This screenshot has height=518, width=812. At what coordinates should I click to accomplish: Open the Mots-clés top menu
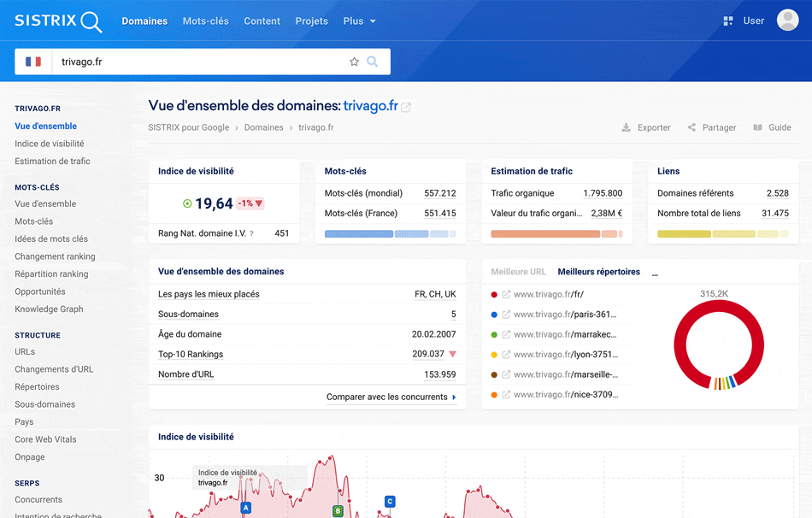[206, 21]
